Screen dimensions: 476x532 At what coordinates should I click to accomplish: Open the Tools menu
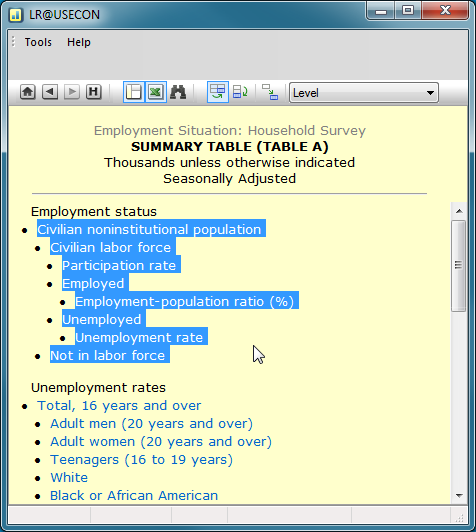(38, 42)
